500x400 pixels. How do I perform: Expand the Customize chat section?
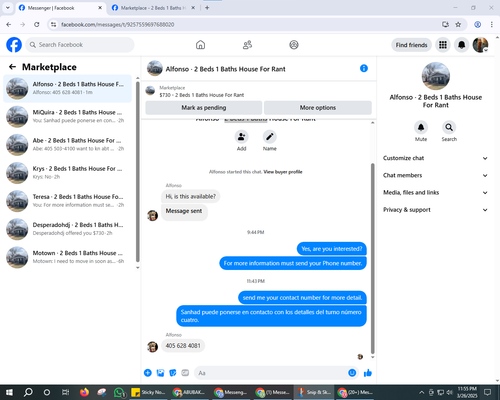pyautogui.click(x=435, y=158)
